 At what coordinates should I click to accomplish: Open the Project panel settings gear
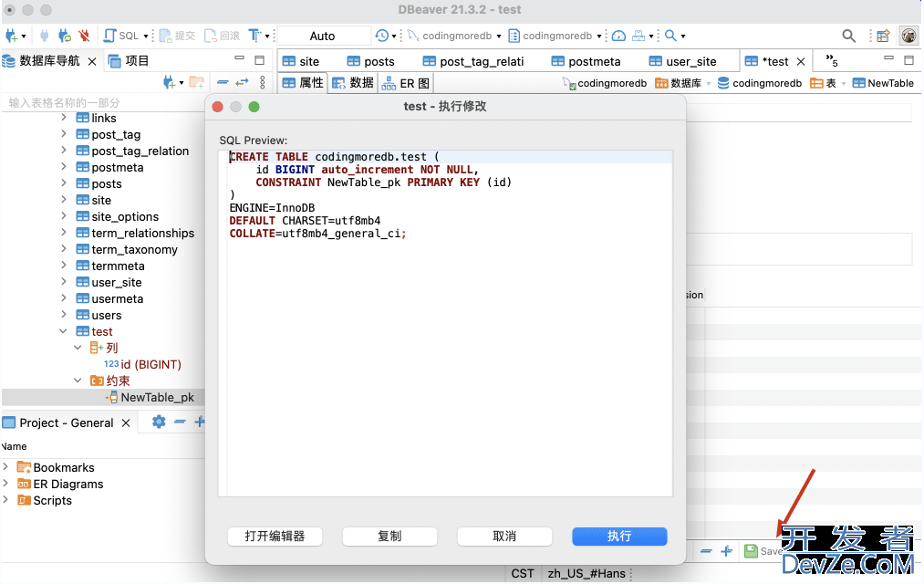click(x=159, y=422)
